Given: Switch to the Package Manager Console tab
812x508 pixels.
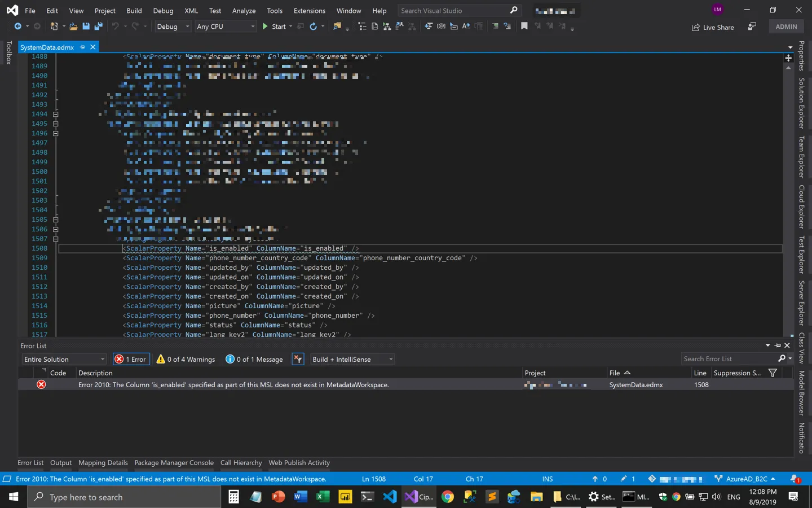Looking at the screenshot, I should pos(174,463).
